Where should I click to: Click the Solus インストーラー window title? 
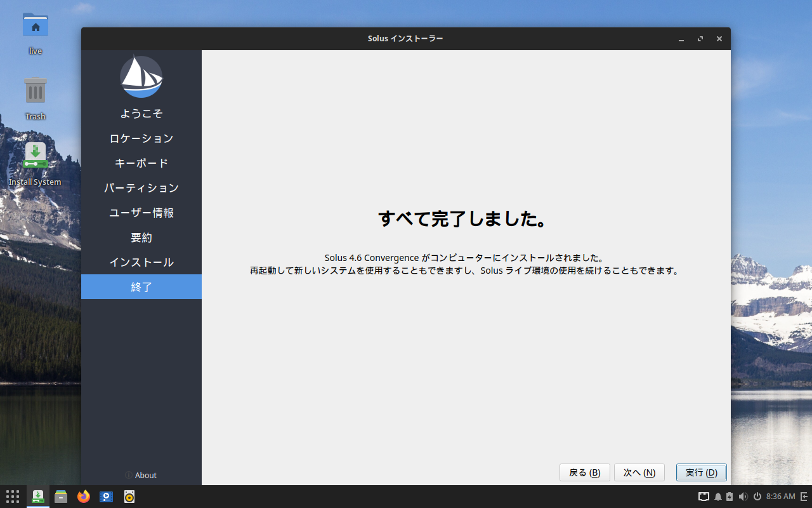pyautogui.click(x=405, y=39)
